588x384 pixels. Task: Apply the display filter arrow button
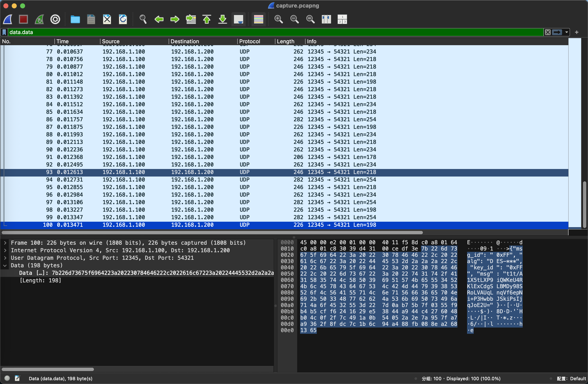pos(557,32)
